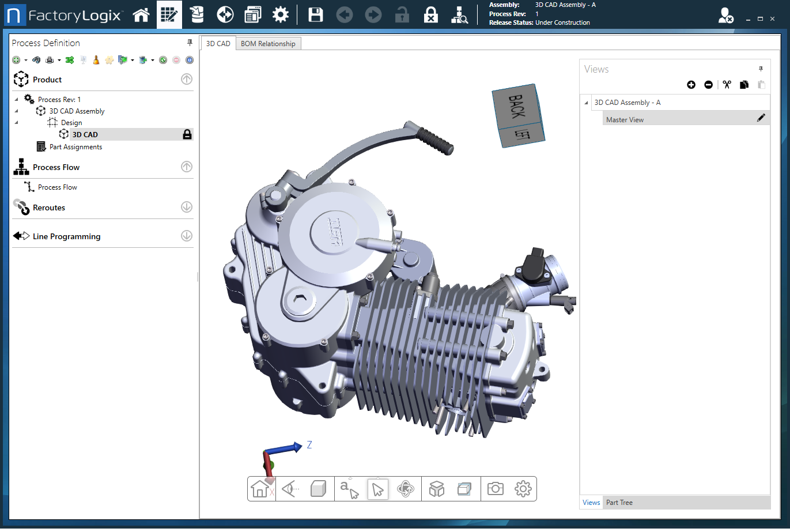Screen dimensions: 790x532
Task: Switch to the BOM Relationship tab
Action: [268, 44]
